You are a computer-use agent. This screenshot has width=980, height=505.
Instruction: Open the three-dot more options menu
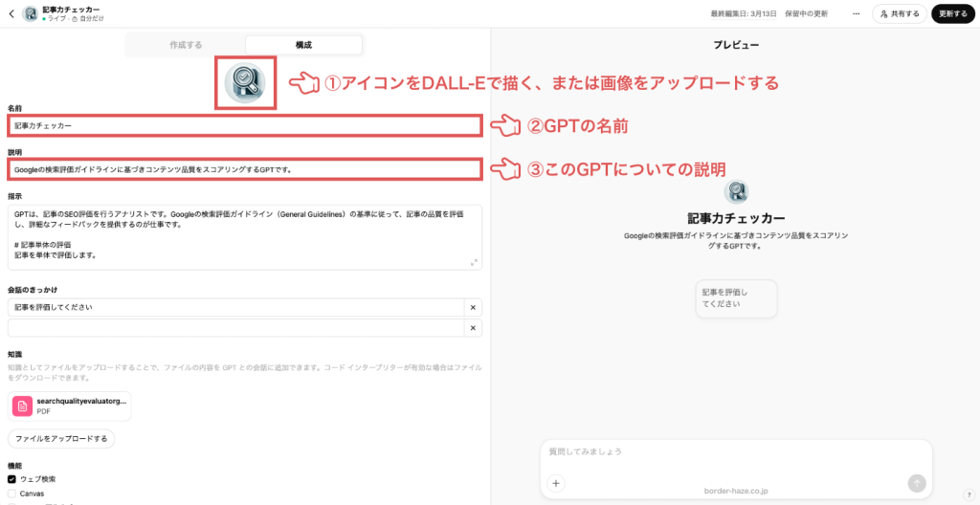point(856,14)
